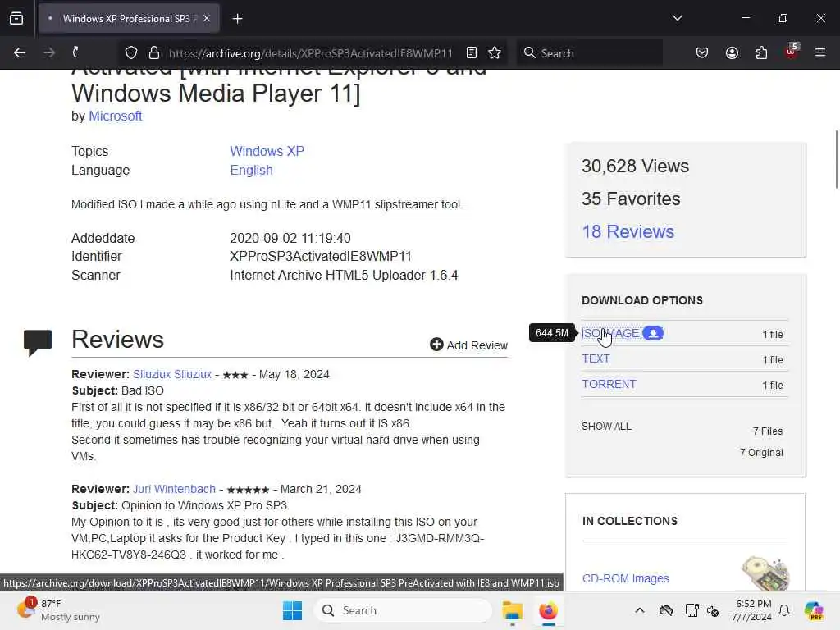
Task: Click the page vertical scrollbar thumb
Action: tap(836, 159)
